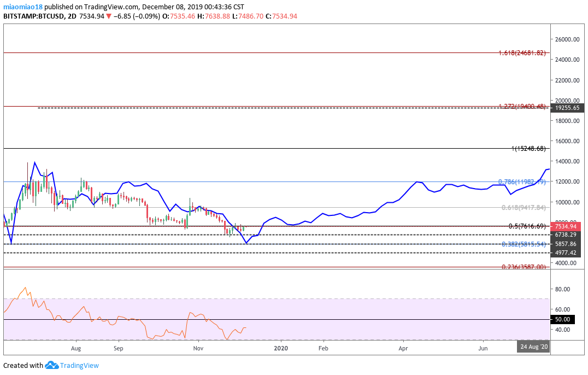The width and height of the screenshot is (588, 375).
Task: Click the 80.00 RSI axis label
Action: coord(562,289)
